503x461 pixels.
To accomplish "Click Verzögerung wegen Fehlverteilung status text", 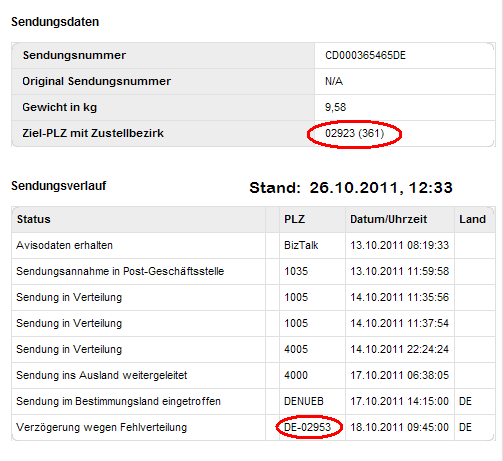I will coord(102,427).
